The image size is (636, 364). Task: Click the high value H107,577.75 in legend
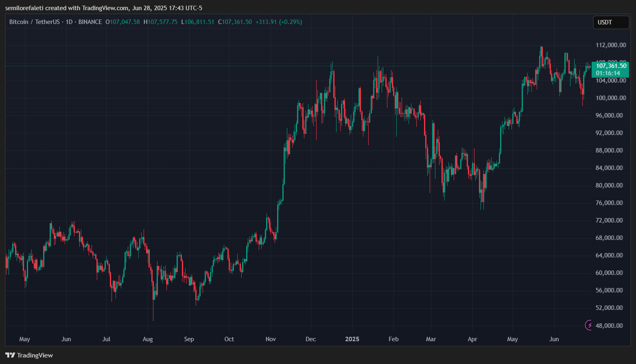[161, 22]
